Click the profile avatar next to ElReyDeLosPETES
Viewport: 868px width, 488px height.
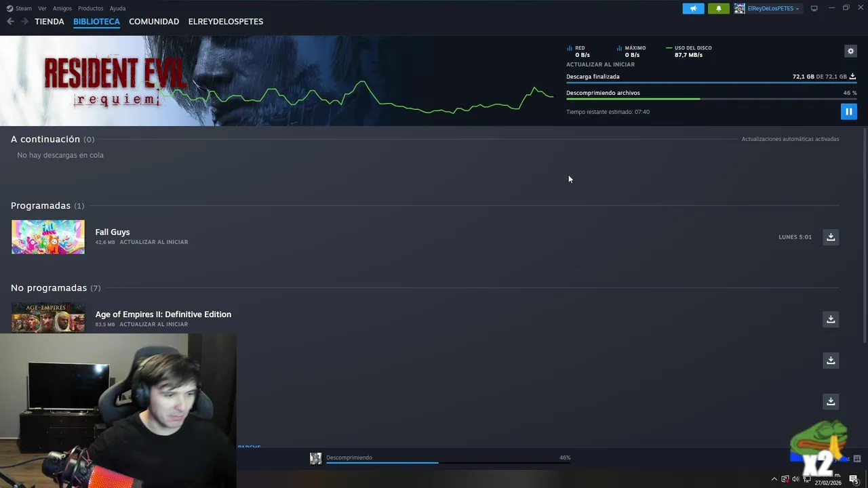pyautogui.click(x=740, y=8)
